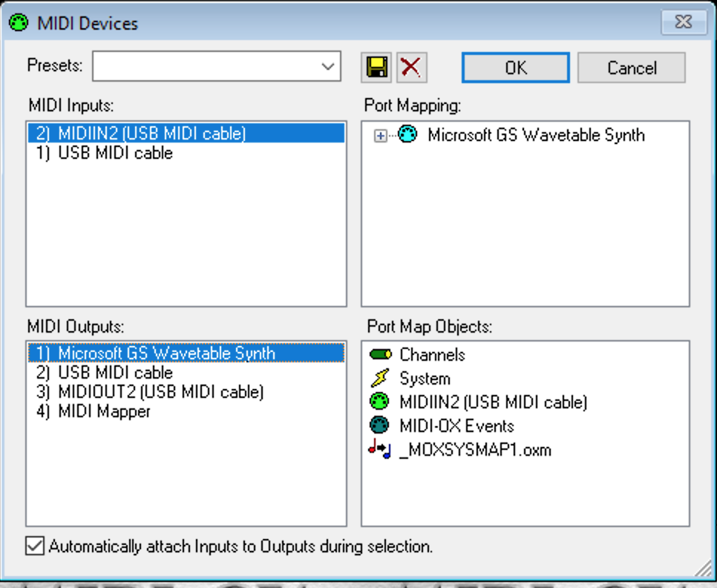
Task: Click the MIDIIN2 green MIDI connector icon
Action: (x=380, y=402)
